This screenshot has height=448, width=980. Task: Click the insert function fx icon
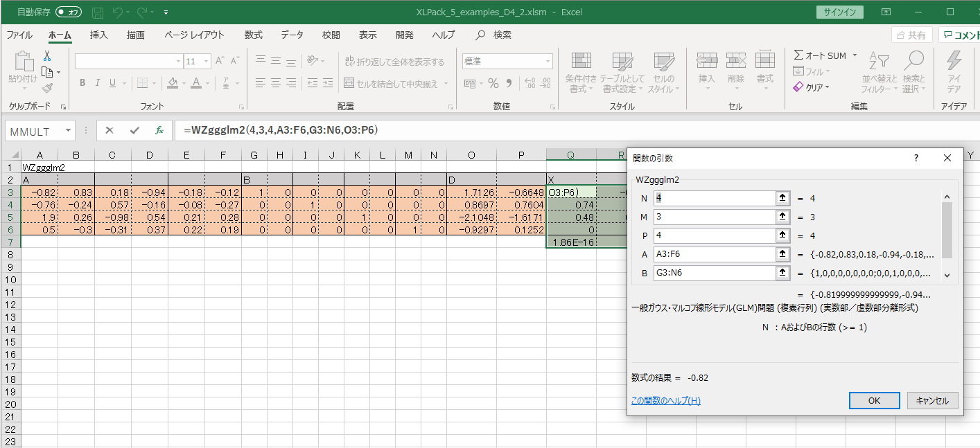point(159,130)
